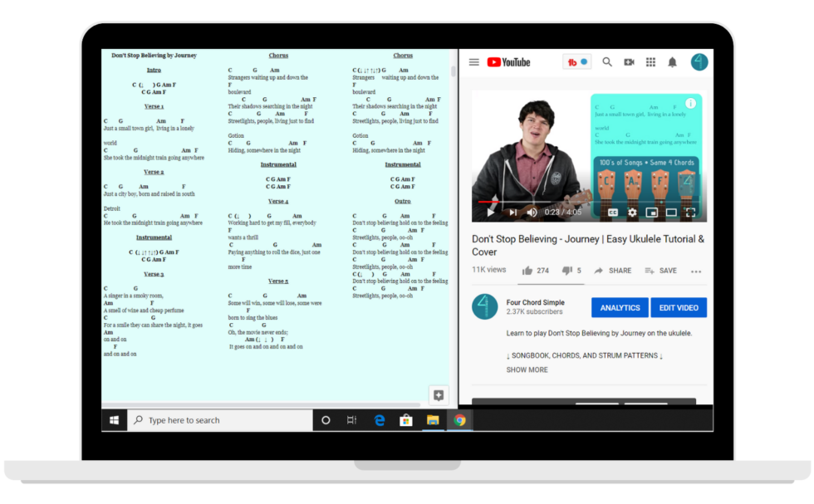Toggle theater mode on the player
814x504 pixels.
tap(671, 213)
